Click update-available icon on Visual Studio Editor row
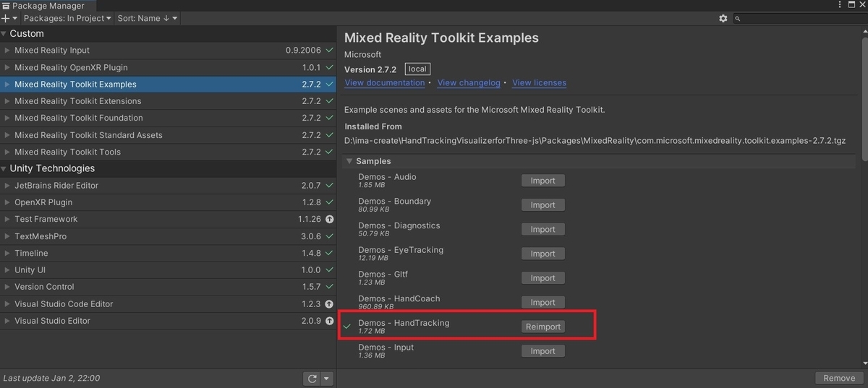Image resolution: width=868 pixels, height=388 pixels. [330, 321]
